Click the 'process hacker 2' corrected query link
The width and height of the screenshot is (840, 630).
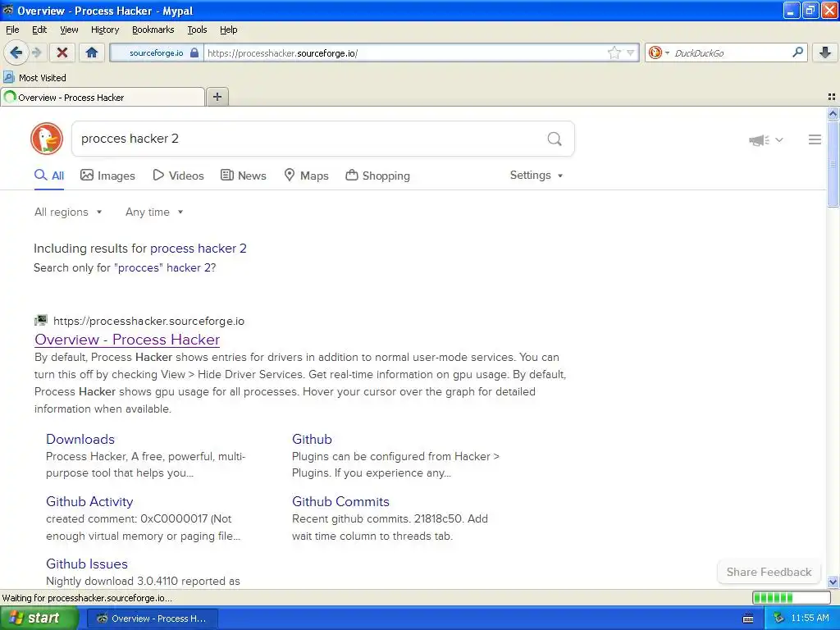199,248
